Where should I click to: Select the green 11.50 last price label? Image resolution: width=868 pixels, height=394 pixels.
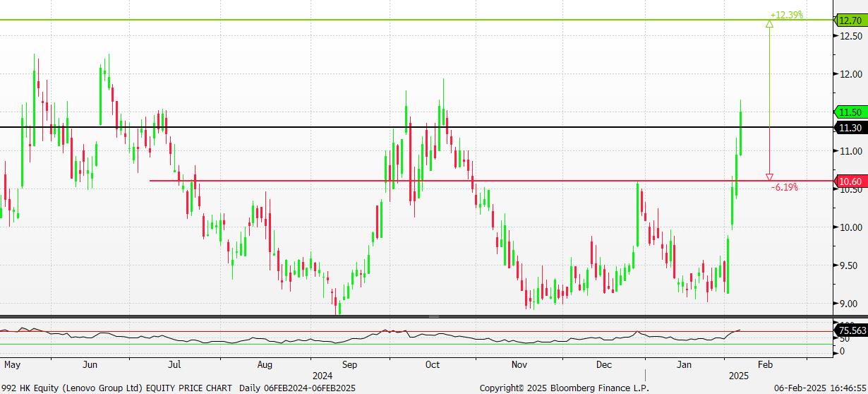[850, 112]
